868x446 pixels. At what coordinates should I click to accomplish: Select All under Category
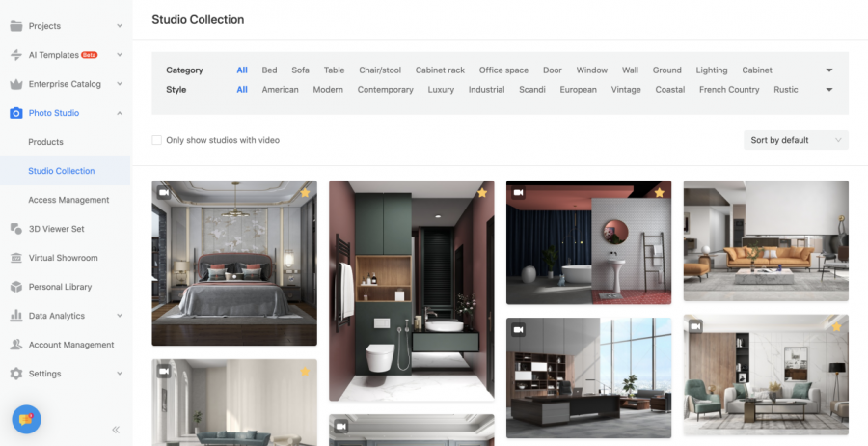(x=242, y=70)
